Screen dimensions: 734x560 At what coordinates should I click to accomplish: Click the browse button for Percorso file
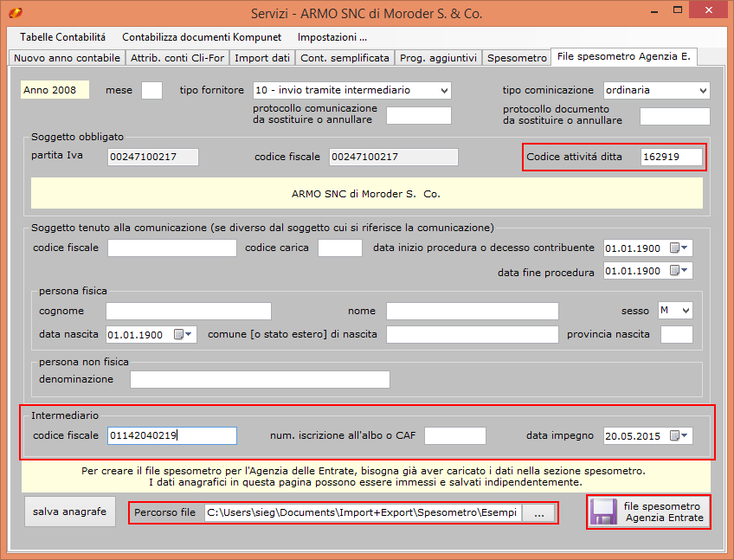[x=539, y=513]
